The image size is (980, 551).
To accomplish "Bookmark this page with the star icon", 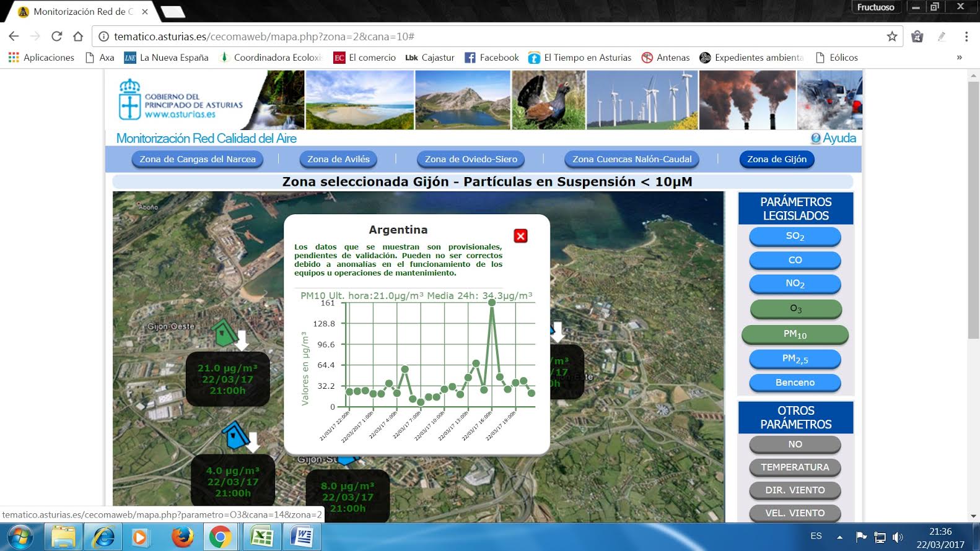I will [891, 37].
